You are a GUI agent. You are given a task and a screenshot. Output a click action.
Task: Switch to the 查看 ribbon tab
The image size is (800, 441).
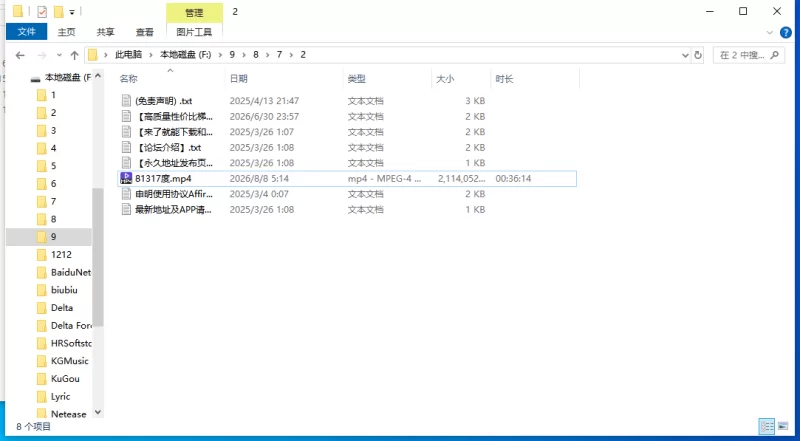[x=144, y=32]
